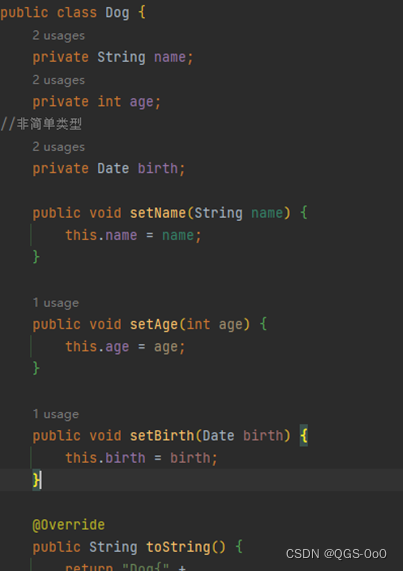Screen dimensions: 403x571
Task: Click this.age assignment line
Action: pos(125,347)
